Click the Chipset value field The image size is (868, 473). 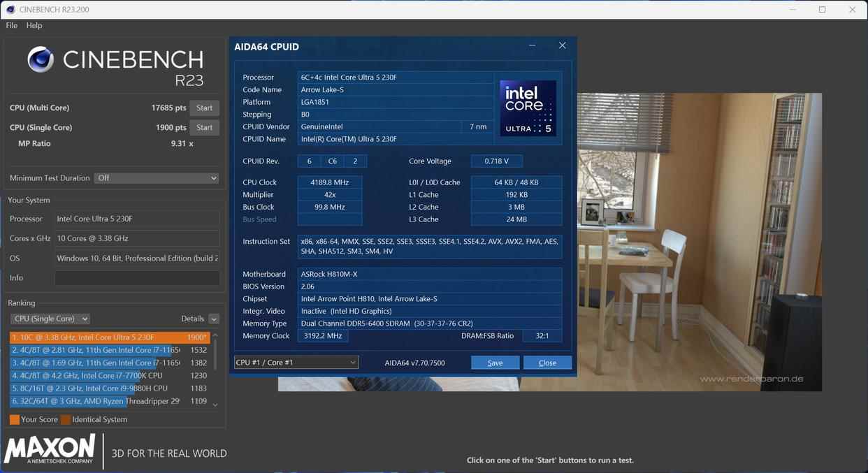430,299
